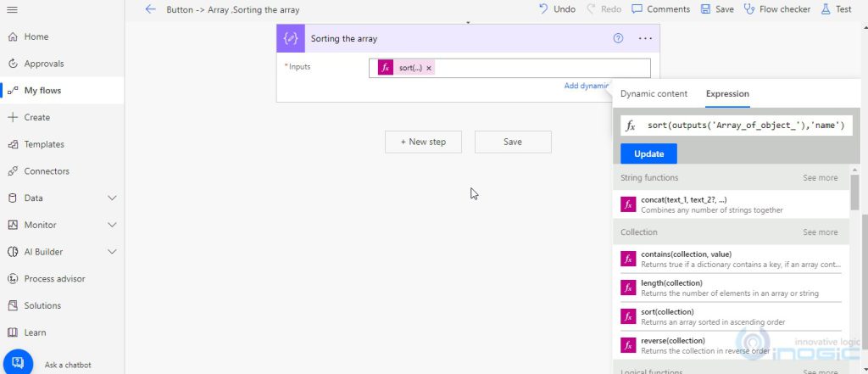This screenshot has height=374, width=868.
Task: Click the Compose action icon on card
Action: [x=291, y=39]
